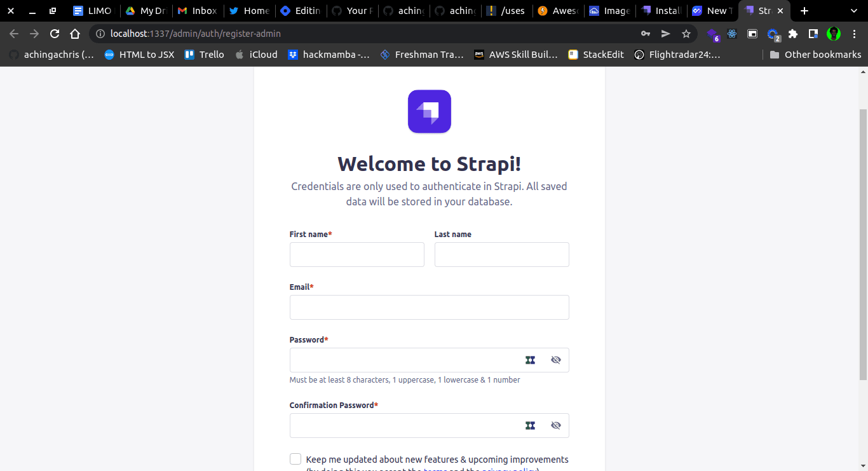Open a new browser tab

pos(804,11)
